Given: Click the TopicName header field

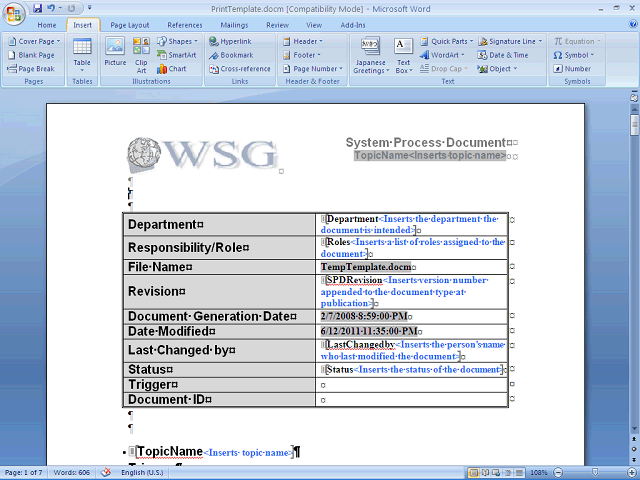Looking at the screenshot, I should coord(430,156).
